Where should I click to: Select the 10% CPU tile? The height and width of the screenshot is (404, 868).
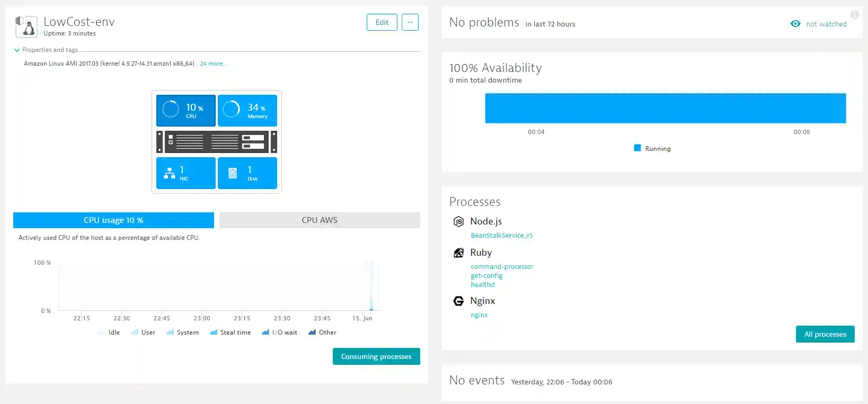click(186, 111)
